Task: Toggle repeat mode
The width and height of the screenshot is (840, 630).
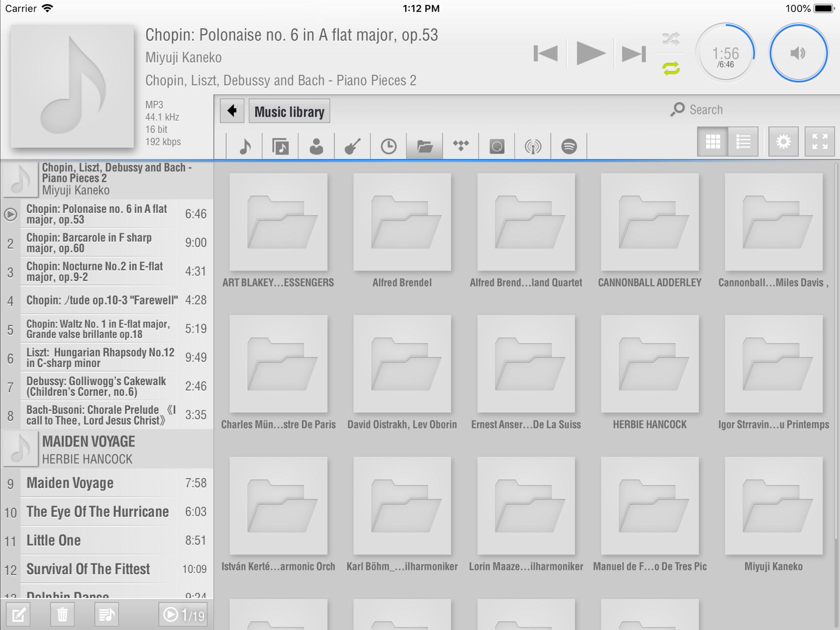Action: (x=671, y=68)
